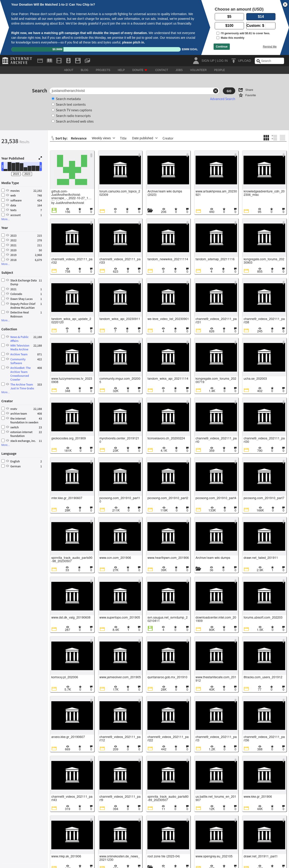The height and width of the screenshot is (868, 289).
Task: Expand More creators link
Action: tap(5, 445)
